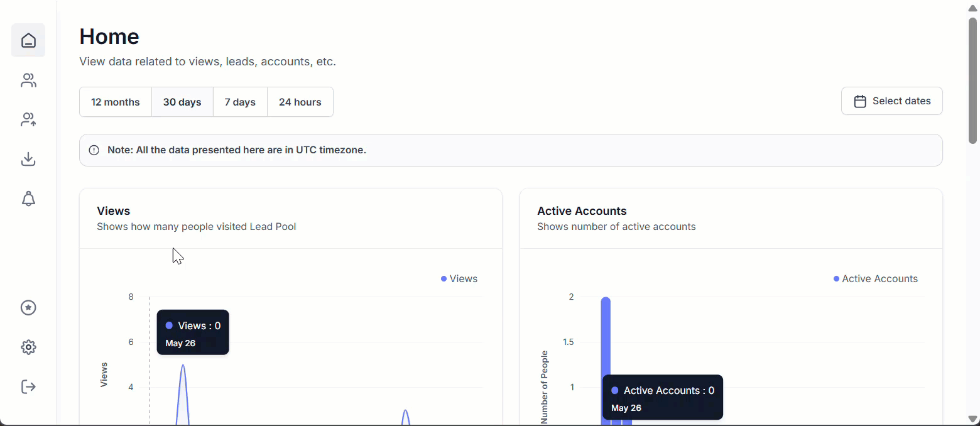Switch to the 24 hours range
Image resolution: width=980 pixels, height=426 pixels.
click(300, 102)
